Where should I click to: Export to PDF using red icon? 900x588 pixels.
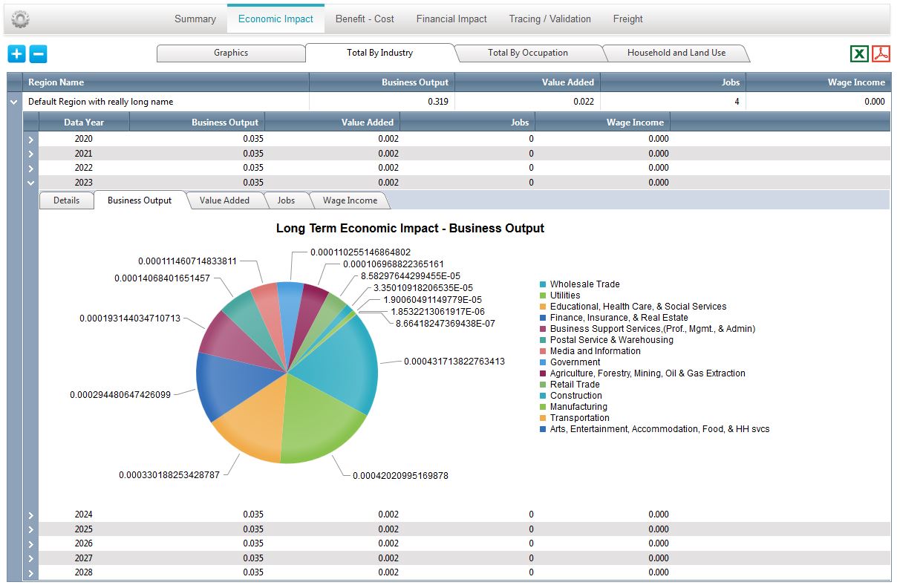pos(881,53)
